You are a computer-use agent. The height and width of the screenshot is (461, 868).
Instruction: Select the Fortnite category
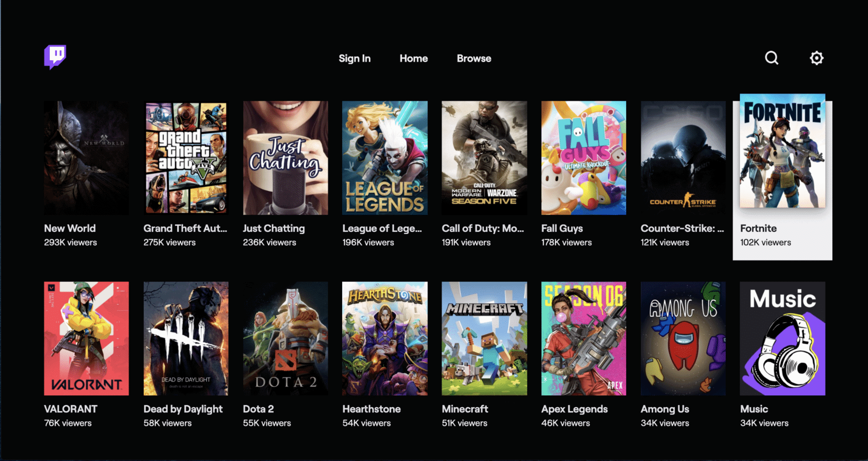[782, 158]
